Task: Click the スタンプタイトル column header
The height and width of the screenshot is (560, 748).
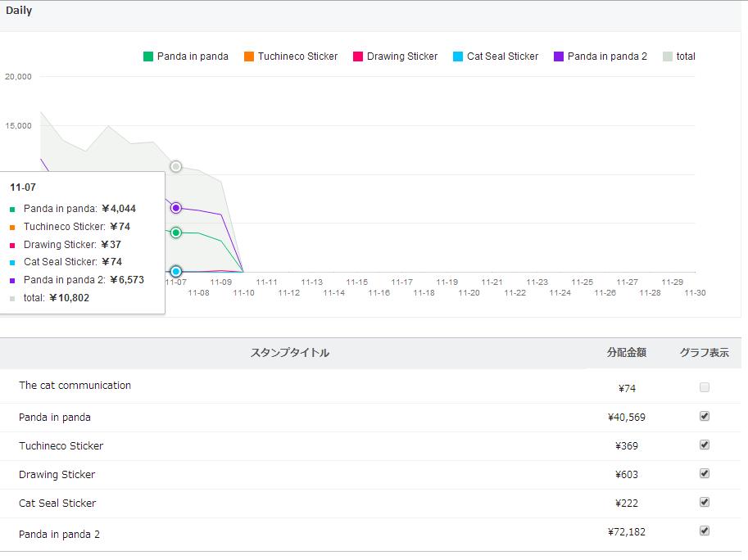Action: pos(290,353)
